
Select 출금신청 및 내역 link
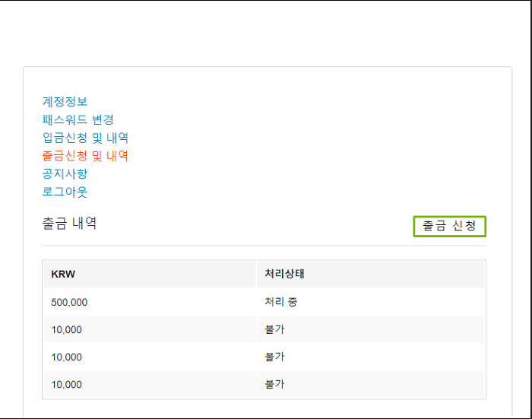point(85,156)
